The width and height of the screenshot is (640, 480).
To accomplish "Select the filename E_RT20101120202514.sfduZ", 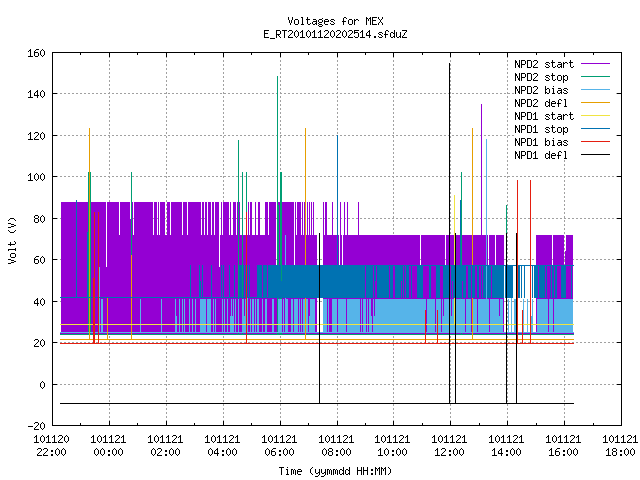I will [335, 34].
